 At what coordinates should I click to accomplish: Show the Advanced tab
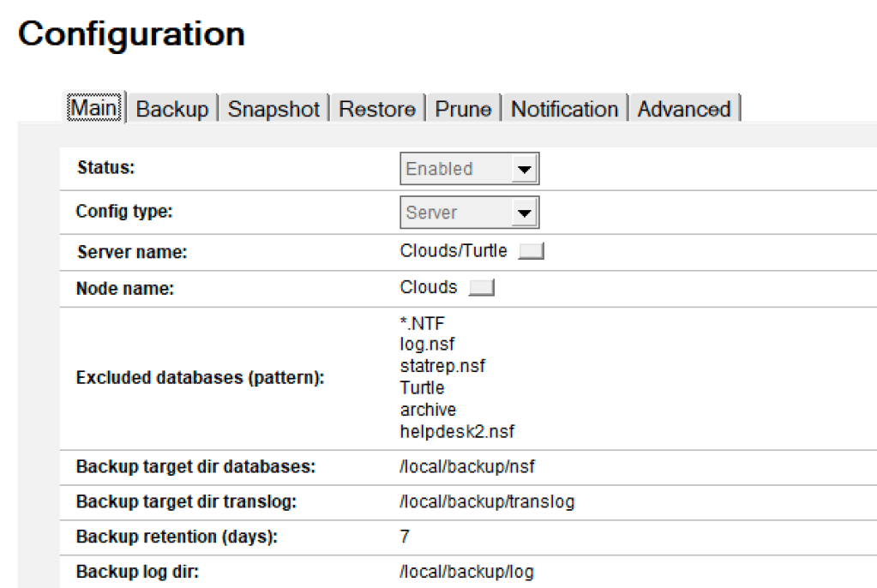pos(683,110)
